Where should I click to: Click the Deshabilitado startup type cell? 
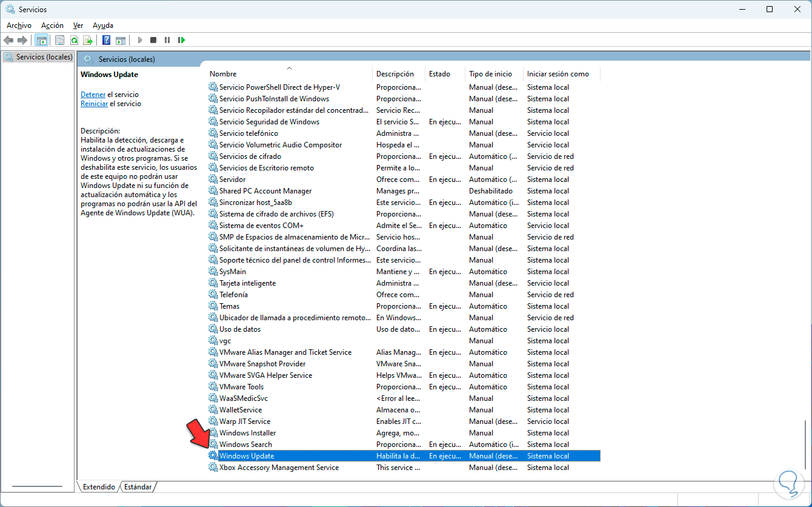coord(491,191)
